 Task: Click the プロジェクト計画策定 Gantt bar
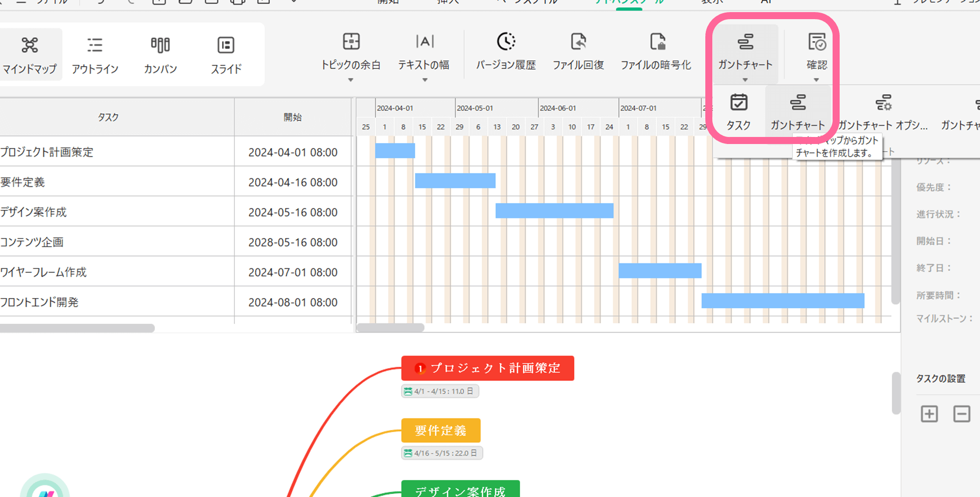pos(395,151)
